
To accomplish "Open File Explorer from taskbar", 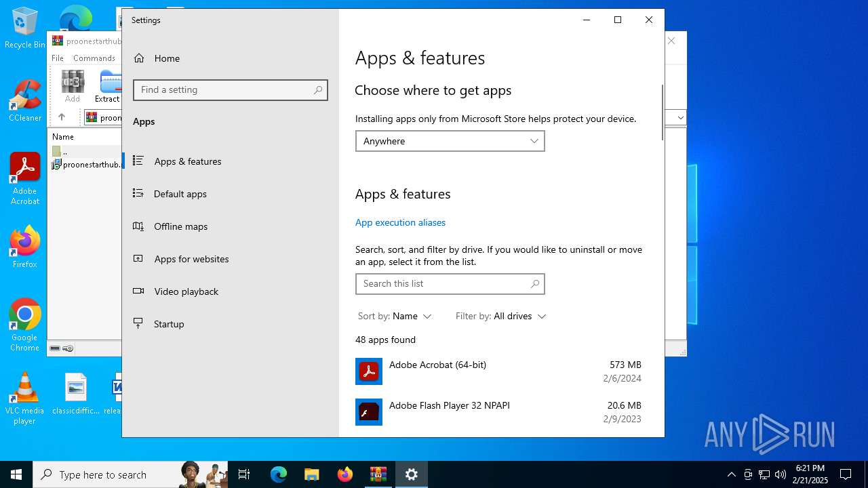I will click(x=311, y=474).
